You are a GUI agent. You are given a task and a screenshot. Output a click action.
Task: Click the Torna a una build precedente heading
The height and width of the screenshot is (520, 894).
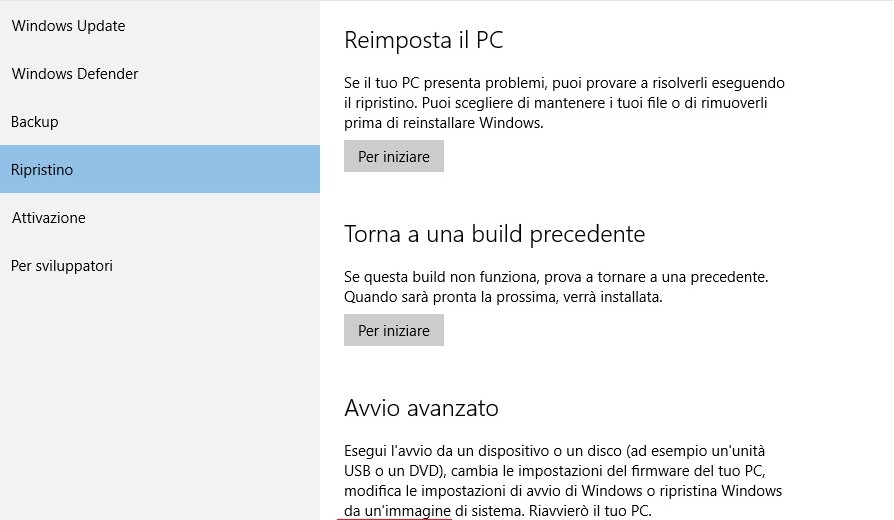coord(494,234)
